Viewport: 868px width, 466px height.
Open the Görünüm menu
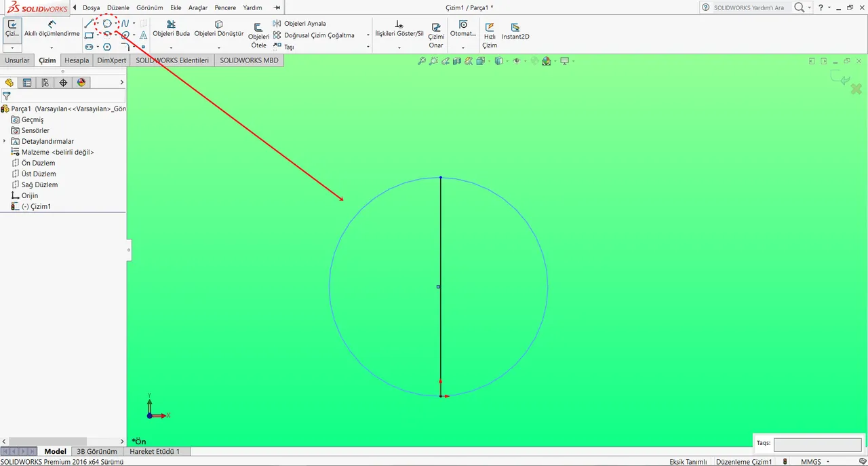[x=149, y=7]
